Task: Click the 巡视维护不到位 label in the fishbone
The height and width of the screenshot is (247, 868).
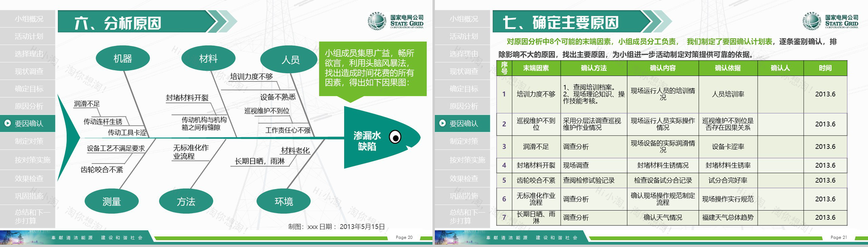Action: (x=267, y=110)
